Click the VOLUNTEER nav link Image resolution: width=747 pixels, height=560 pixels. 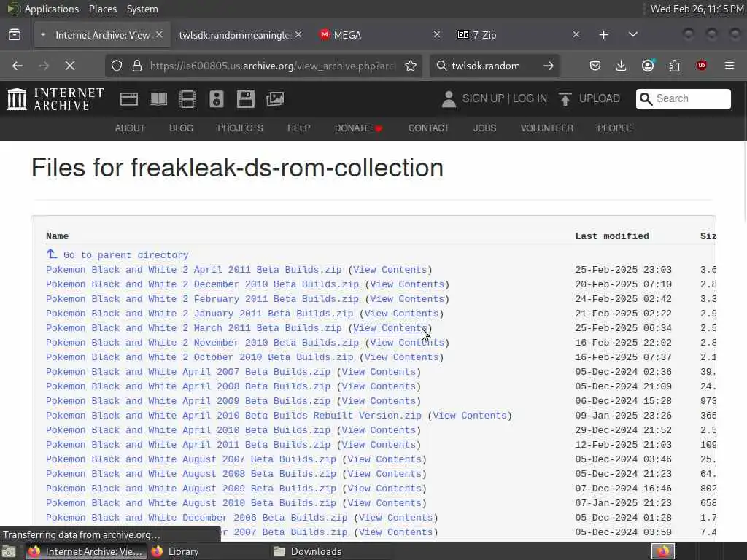[547, 128]
